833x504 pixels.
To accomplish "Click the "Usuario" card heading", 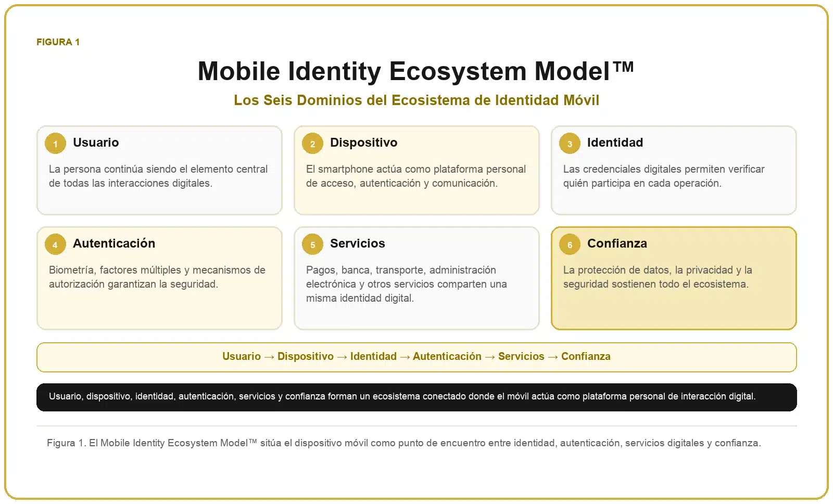I will 96,143.
